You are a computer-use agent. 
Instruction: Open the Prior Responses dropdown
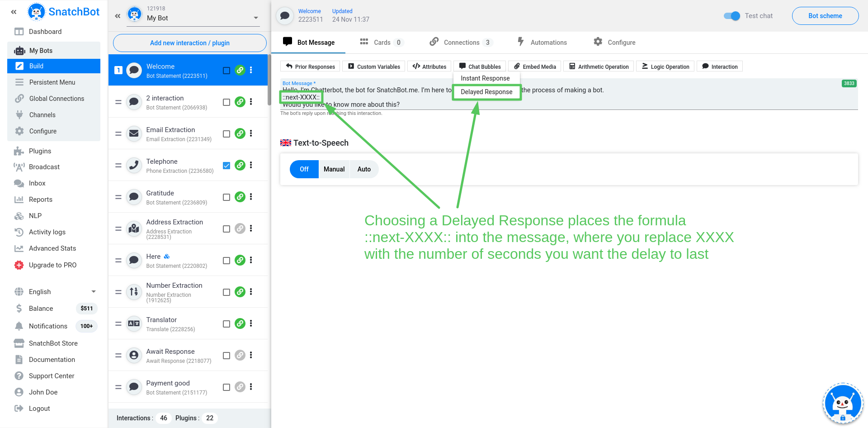click(310, 67)
